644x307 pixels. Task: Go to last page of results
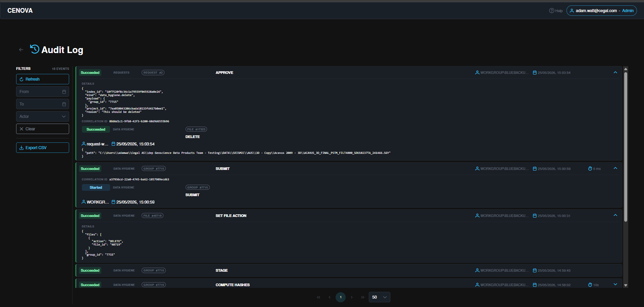click(x=363, y=297)
